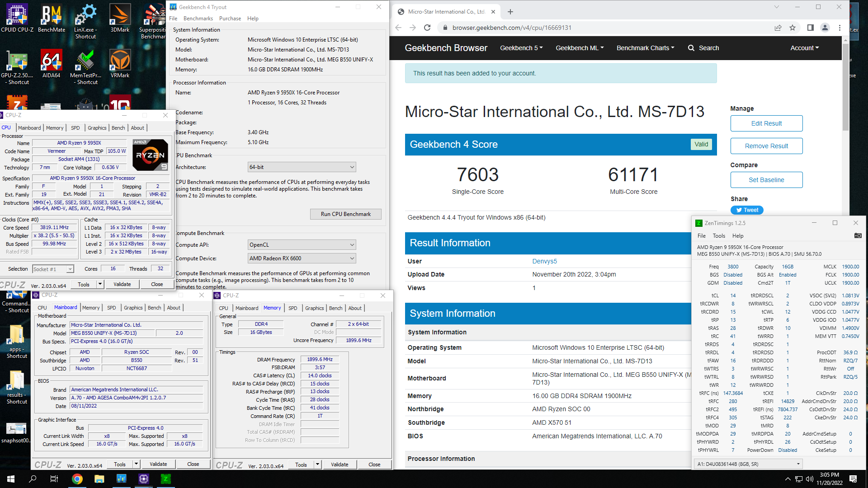
Task: Show hidden tray icons chevron
Action: [x=788, y=479]
